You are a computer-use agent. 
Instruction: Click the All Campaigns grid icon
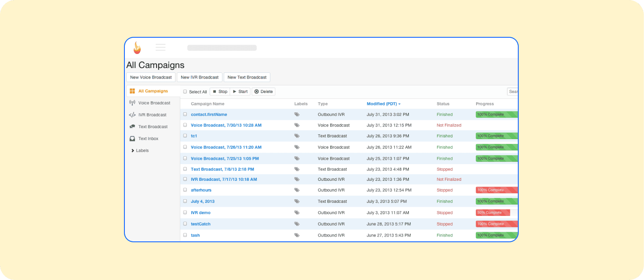pyautogui.click(x=132, y=91)
